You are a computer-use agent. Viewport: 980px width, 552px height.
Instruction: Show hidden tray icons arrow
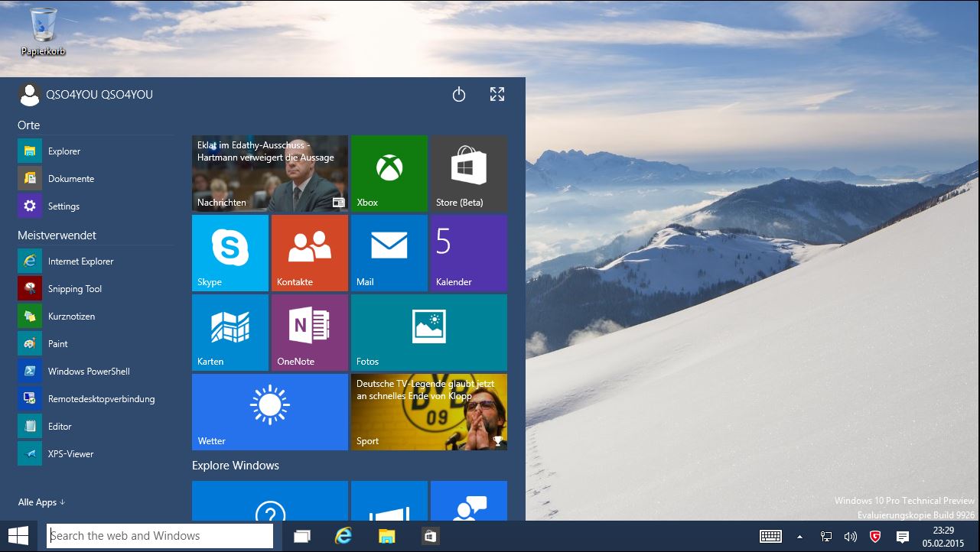pos(800,537)
